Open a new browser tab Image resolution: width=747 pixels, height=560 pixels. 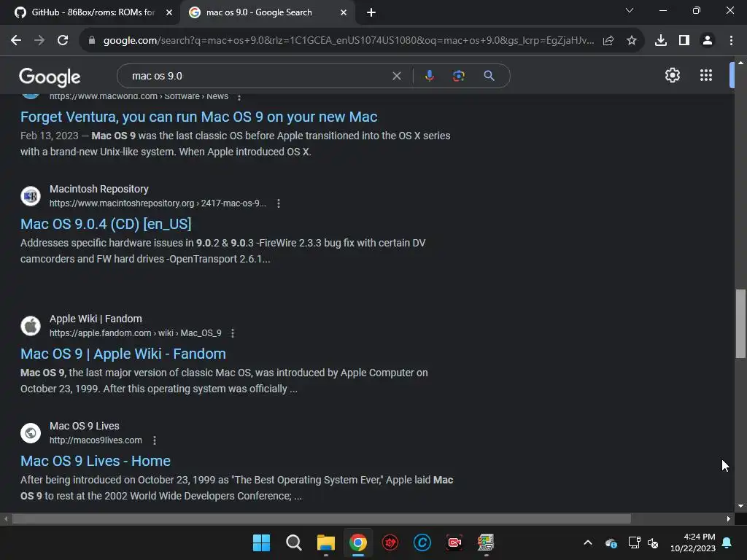[371, 12]
